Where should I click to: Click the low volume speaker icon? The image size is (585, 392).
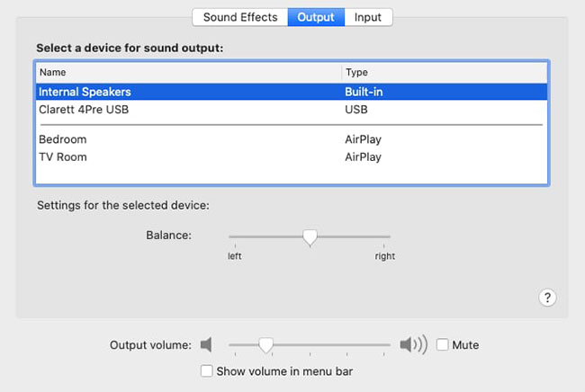[x=207, y=345]
